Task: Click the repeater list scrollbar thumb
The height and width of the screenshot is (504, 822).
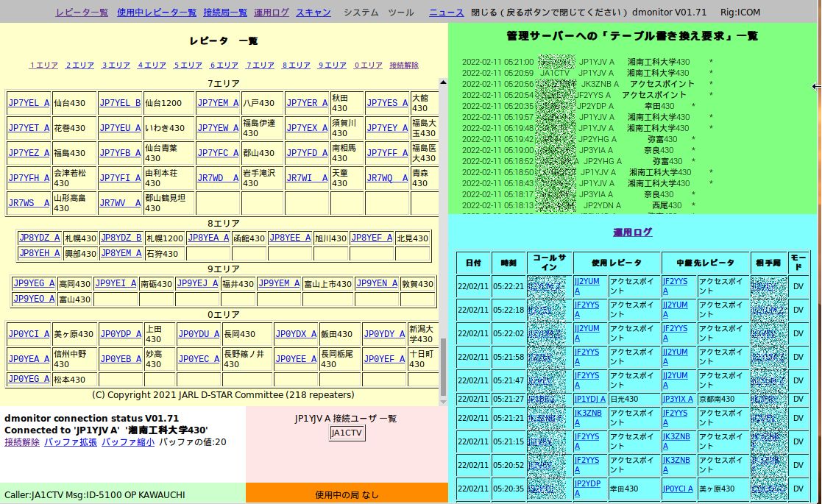Action: (x=443, y=366)
